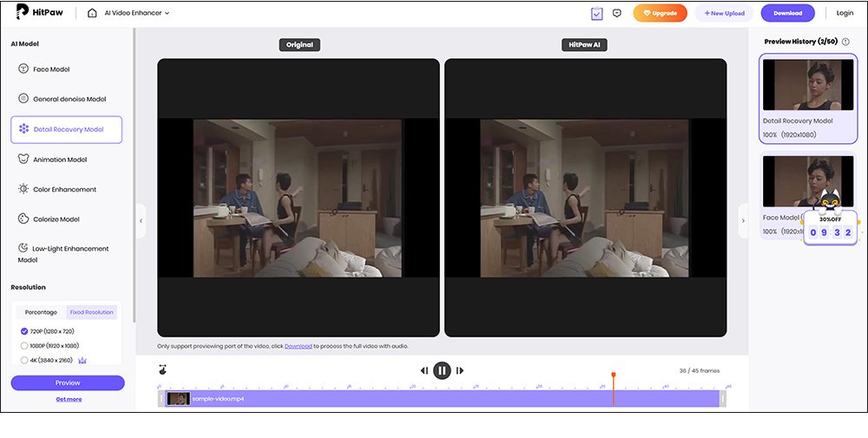Click the Low-Light Enhancement moon icon
This screenshot has width=868, height=438.
coord(23,248)
